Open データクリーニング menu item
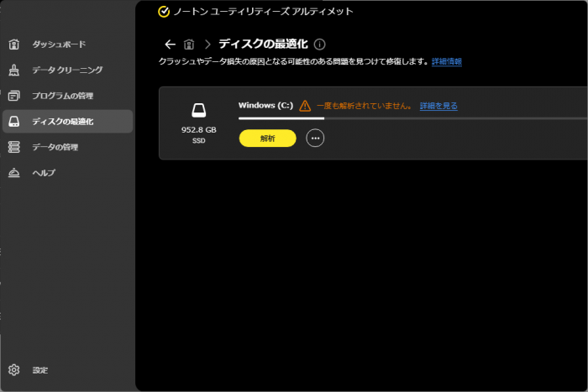The height and width of the screenshot is (392, 588). point(67,70)
